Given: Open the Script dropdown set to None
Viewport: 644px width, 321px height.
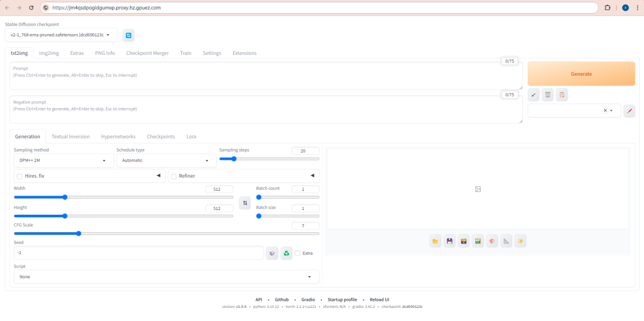Looking at the screenshot, I should coord(167,277).
